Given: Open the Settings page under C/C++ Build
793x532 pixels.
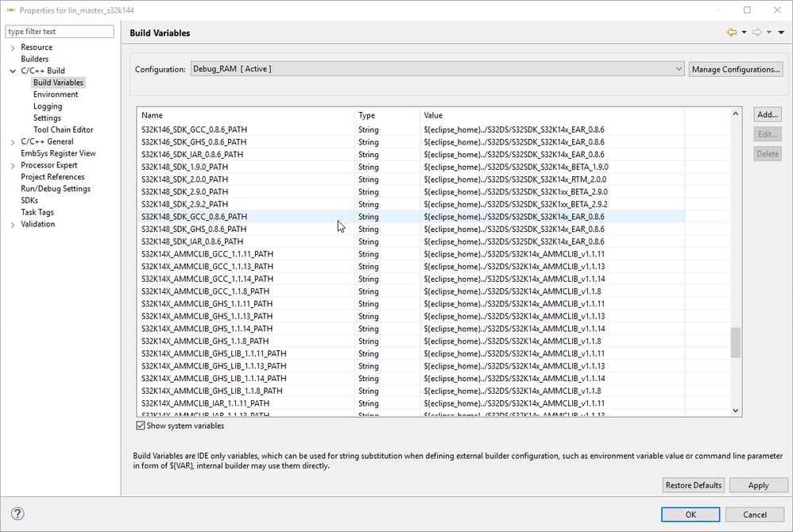Looking at the screenshot, I should coord(47,118).
